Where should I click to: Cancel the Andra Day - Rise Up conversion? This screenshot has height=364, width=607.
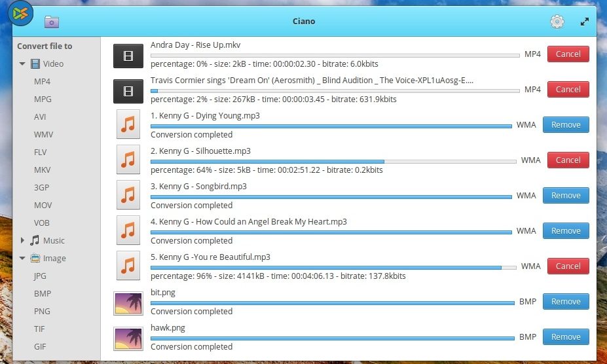[568, 54]
